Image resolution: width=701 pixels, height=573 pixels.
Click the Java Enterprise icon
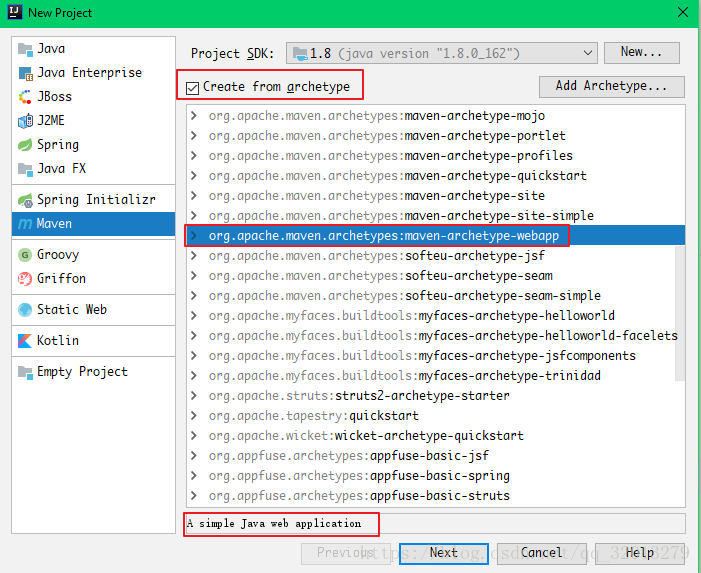(x=25, y=73)
